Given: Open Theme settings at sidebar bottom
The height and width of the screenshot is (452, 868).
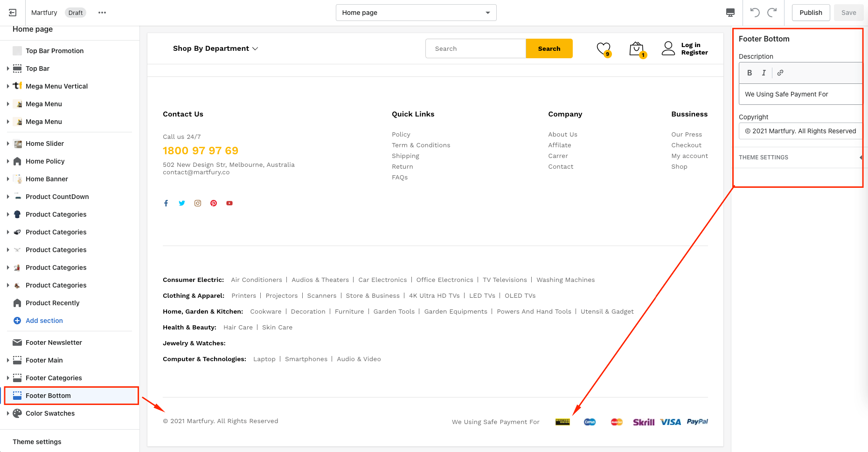Looking at the screenshot, I should (x=37, y=442).
